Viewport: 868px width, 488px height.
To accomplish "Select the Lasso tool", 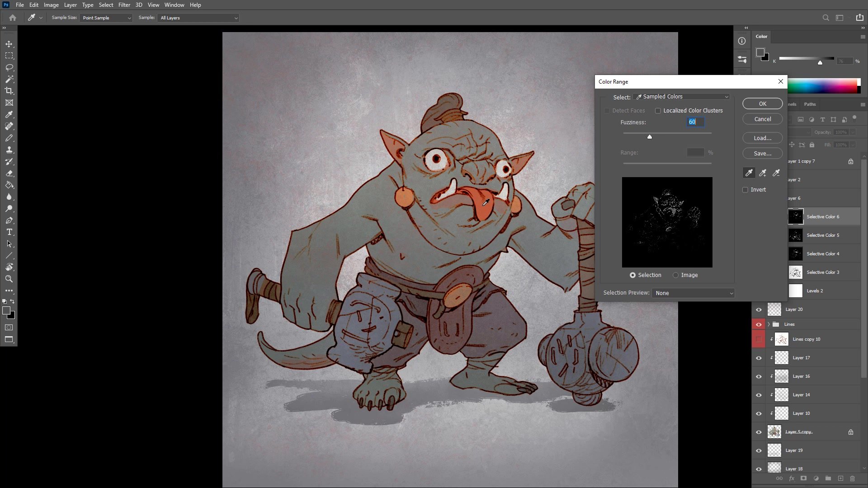I will (x=9, y=67).
